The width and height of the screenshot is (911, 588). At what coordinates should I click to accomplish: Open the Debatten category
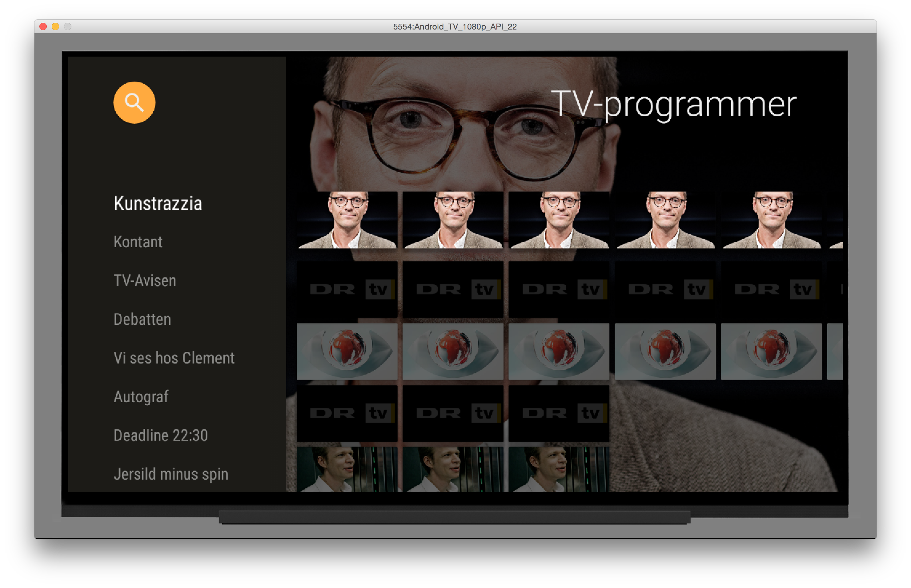click(x=142, y=320)
